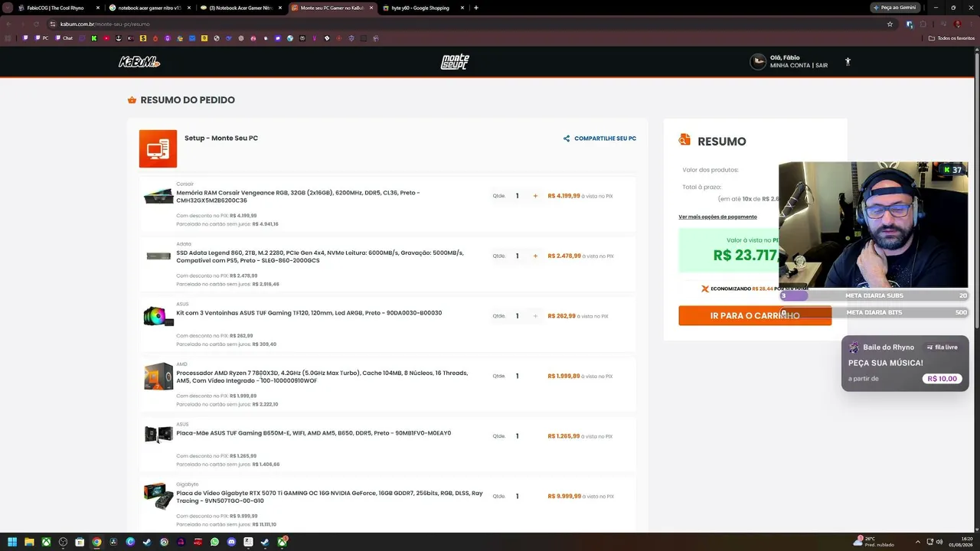The height and width of the screenshot is (551, 980).
Task: Click PEÇA SUA MÚSICA in Baile do Rhyno widget
Action: pyautogui.click(x=886, y=363)
